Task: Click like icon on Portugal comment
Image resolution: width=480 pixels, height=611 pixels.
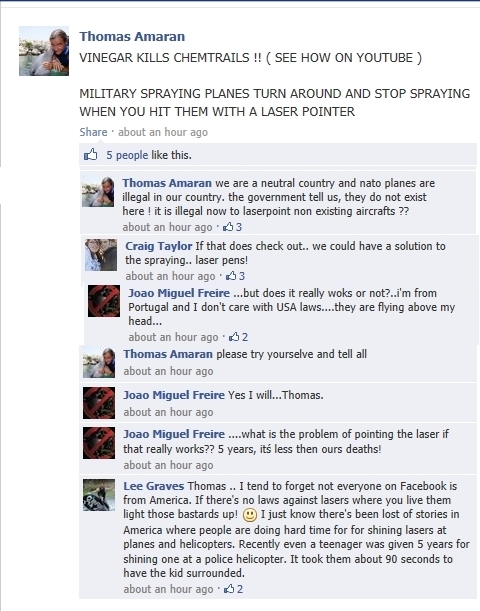Action: [x=234, y=336]
